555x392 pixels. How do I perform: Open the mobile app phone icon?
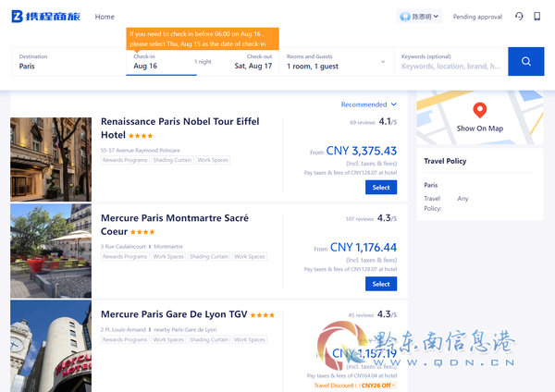[536, 17]
